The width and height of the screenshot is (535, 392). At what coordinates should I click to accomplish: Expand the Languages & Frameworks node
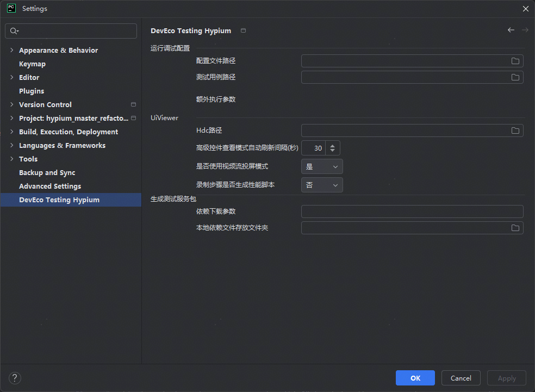12,145
